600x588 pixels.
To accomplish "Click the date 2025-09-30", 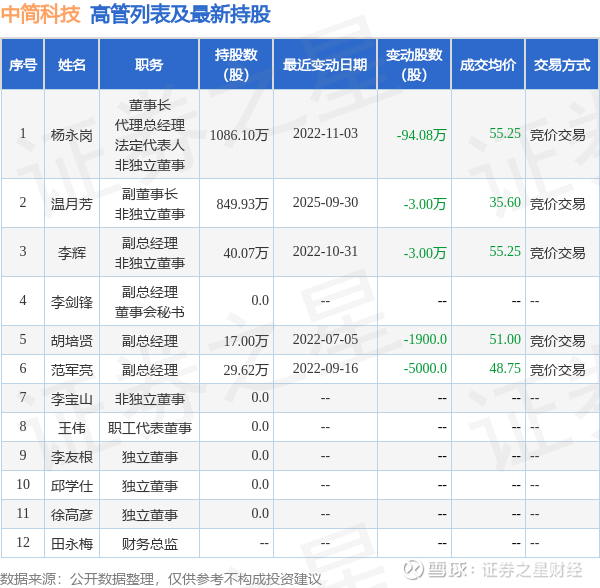I will point(325,202).
